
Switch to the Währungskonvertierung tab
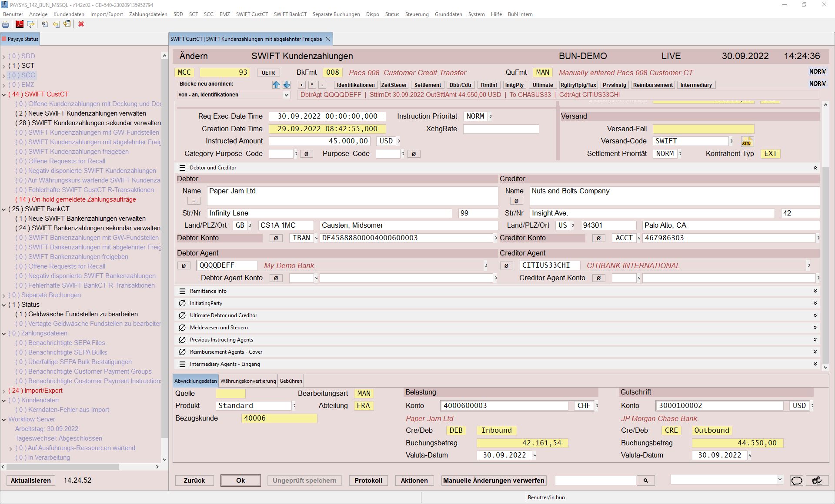click(x=248, y=381)
